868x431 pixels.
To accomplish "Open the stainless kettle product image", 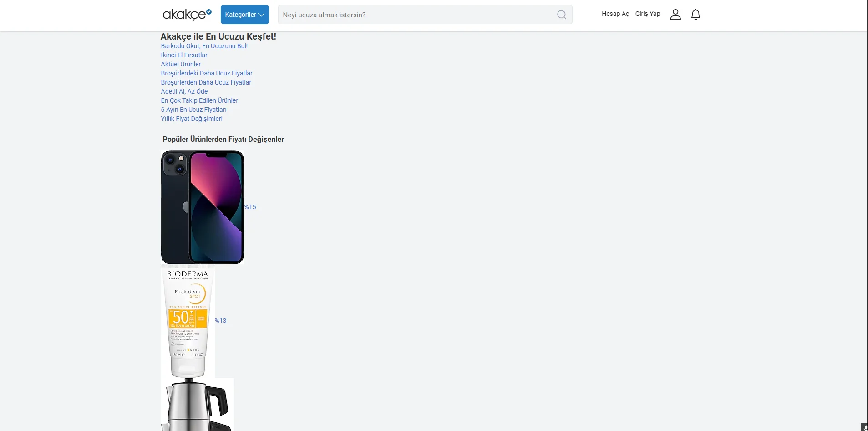I will coord(198,404).
